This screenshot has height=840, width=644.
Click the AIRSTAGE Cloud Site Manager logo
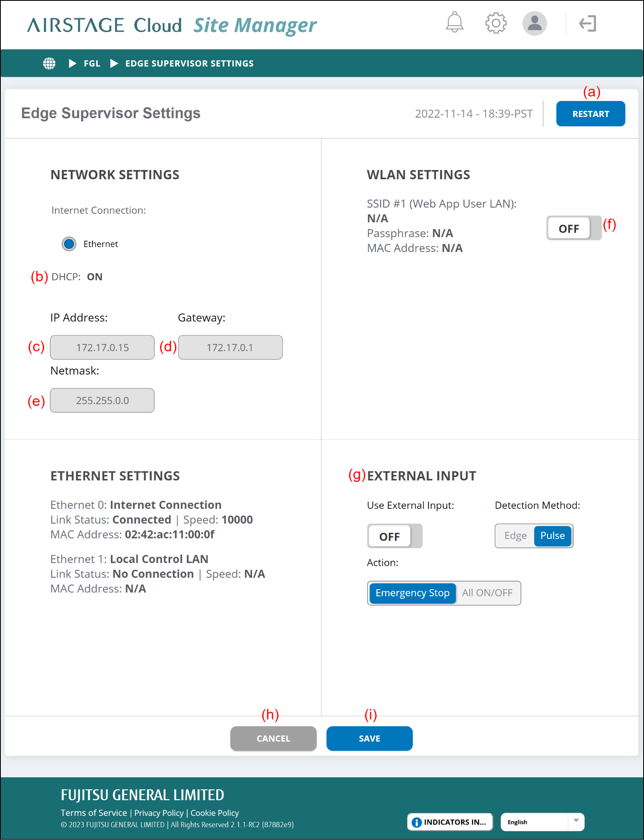(x=172, y=25)
